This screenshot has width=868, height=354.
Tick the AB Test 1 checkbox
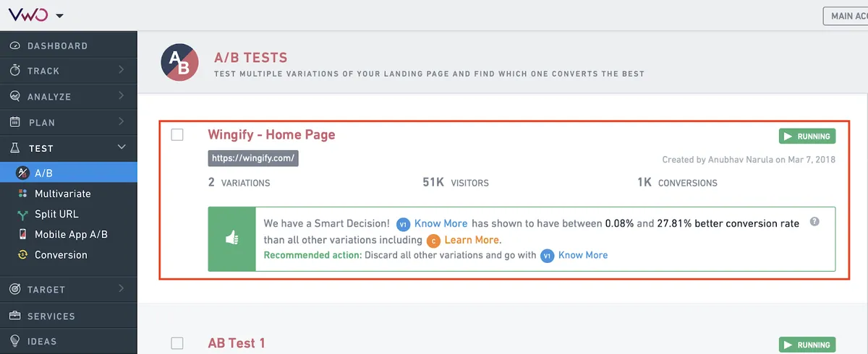click(x=177, y=343)
